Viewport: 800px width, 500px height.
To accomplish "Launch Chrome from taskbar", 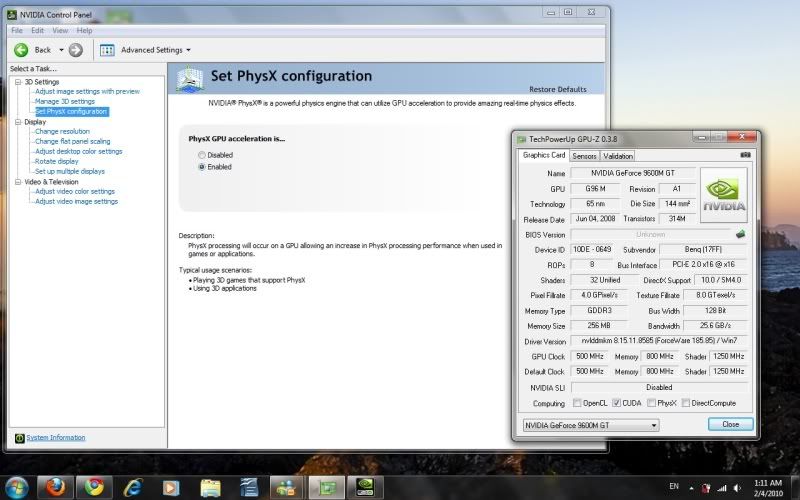I will tap(94, 488).
